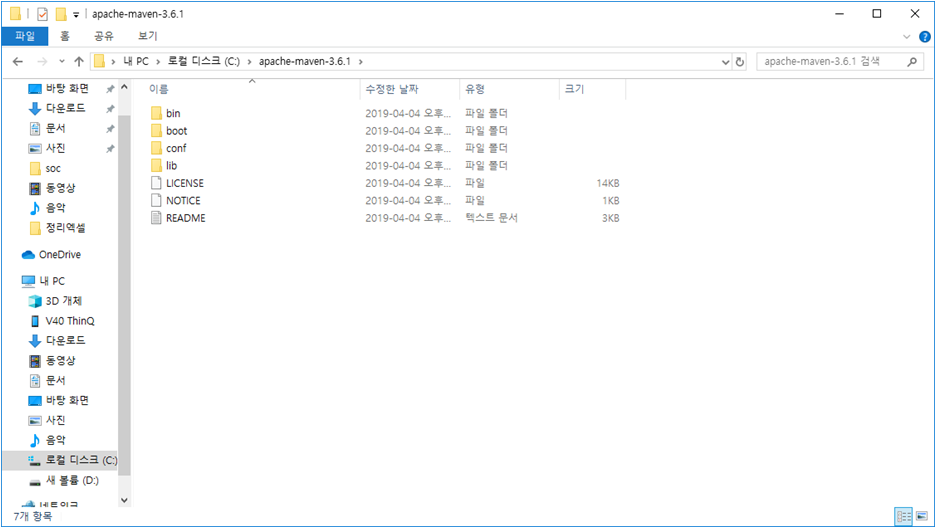
Task: Go forward with the right arrow
Action: click(42, 61)
